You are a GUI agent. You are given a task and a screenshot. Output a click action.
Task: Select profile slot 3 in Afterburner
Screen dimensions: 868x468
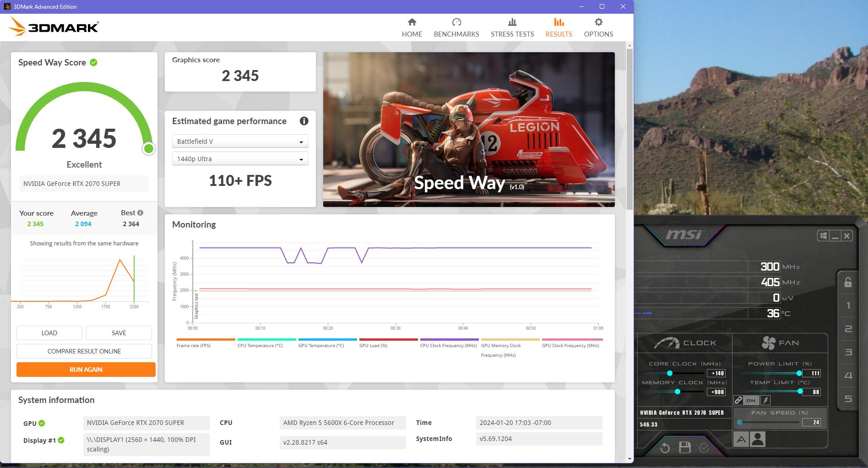coord(848,352)
